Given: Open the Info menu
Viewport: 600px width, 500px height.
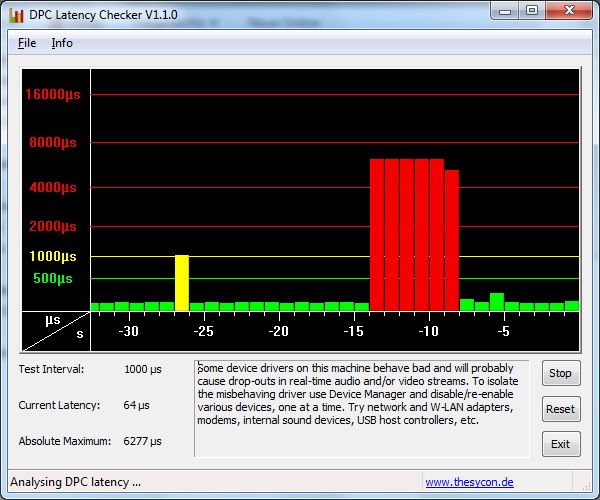Looking at the screenshot, I should point(62,43).
